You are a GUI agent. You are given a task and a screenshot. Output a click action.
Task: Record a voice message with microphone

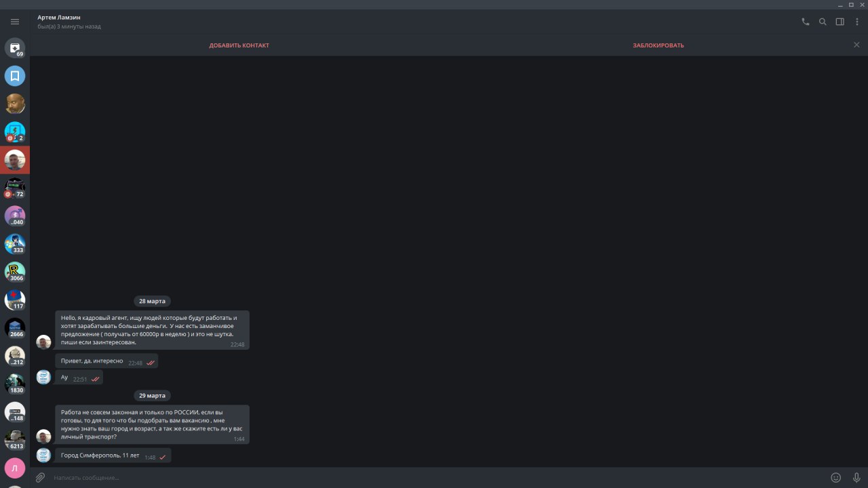[x=856, y=478]
